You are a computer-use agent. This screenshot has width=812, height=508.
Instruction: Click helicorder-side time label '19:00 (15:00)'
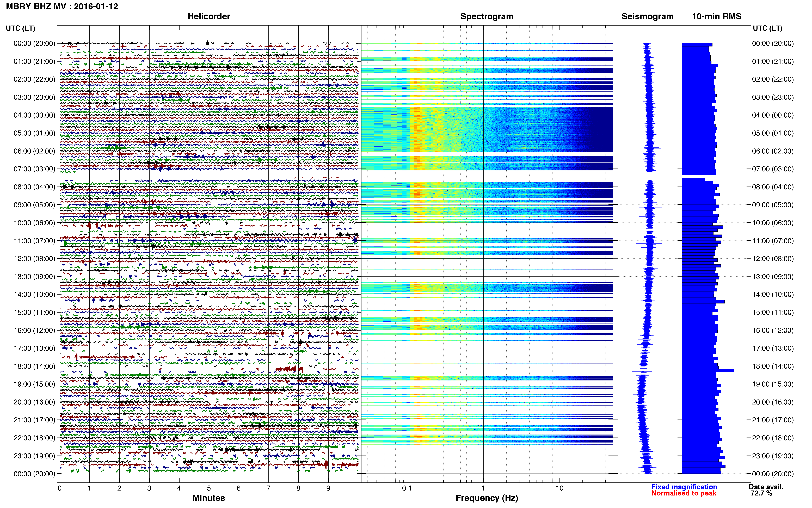click(34, 384)
